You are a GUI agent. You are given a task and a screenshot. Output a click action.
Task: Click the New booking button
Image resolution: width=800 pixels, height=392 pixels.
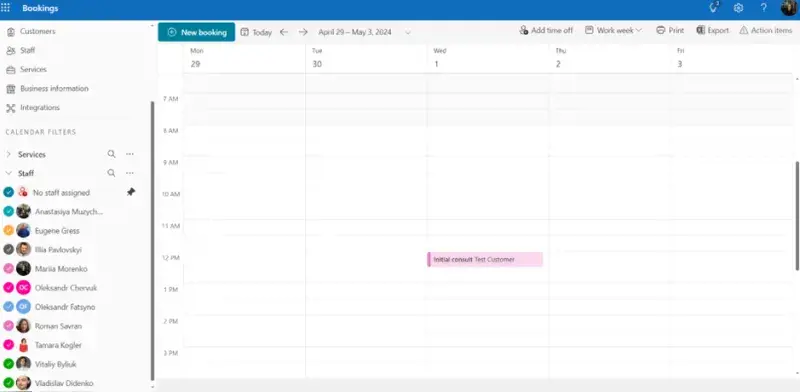(196, 32)
